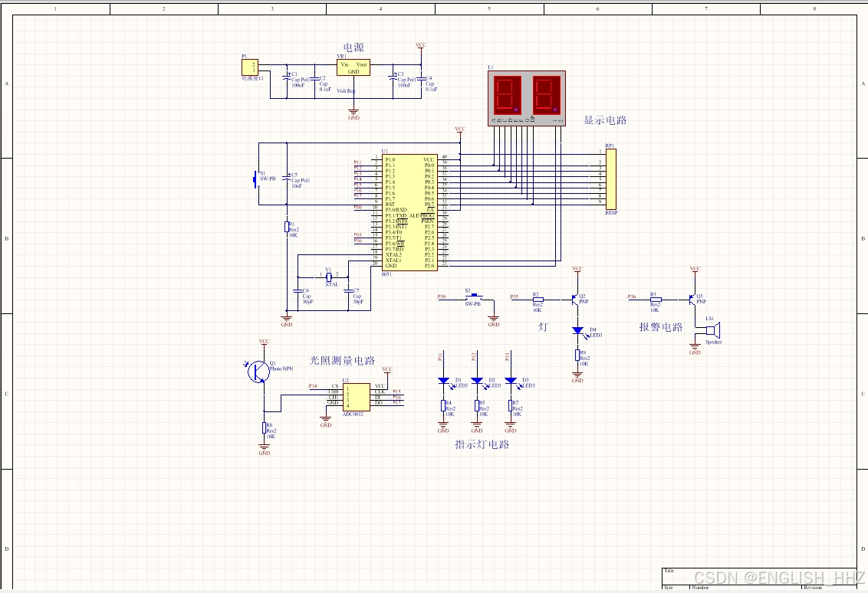Click the 'ADC0832' designator text

353,414
